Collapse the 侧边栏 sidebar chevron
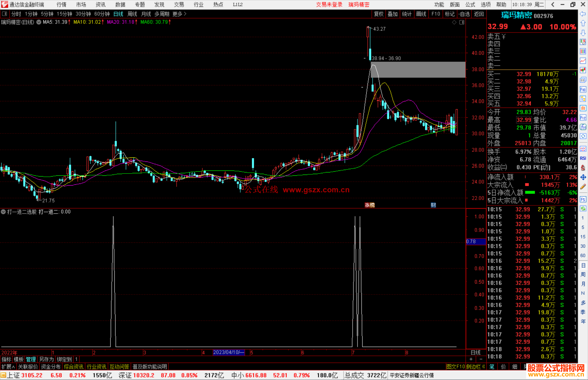The image size is (588, 380). coord(483,367)
